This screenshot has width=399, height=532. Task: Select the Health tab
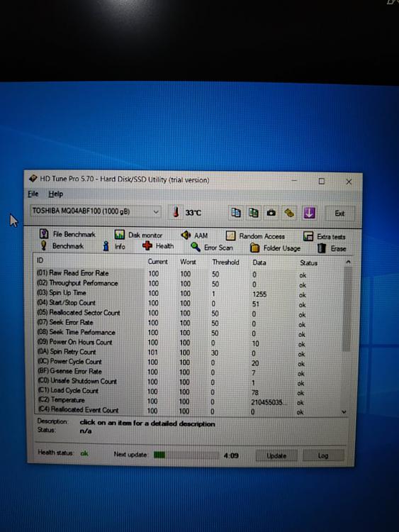coord(158,246)
